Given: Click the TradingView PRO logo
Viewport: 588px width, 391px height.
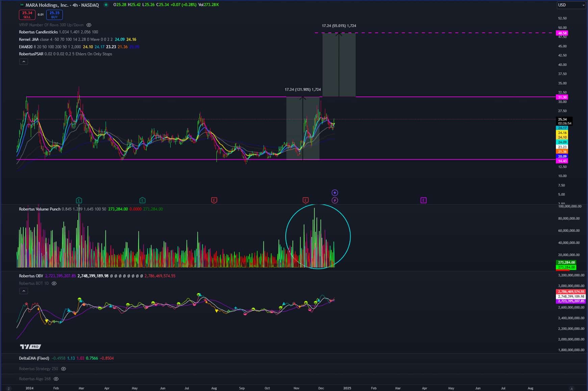Looking at the screenshot, I should 30,346.
